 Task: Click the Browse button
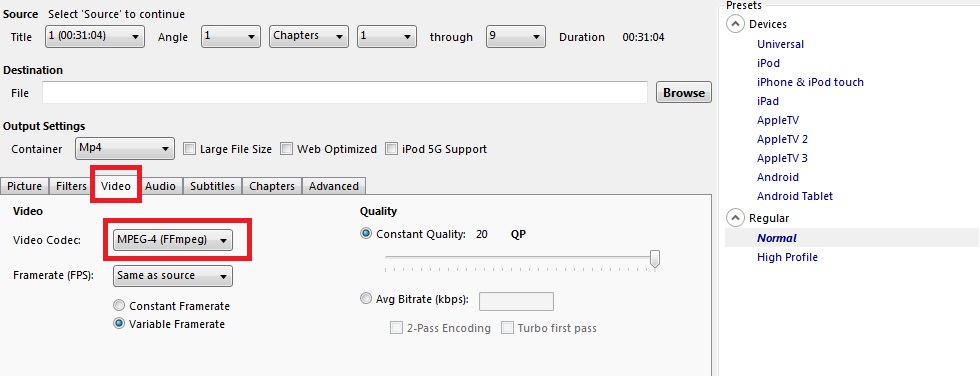(684, 92)
